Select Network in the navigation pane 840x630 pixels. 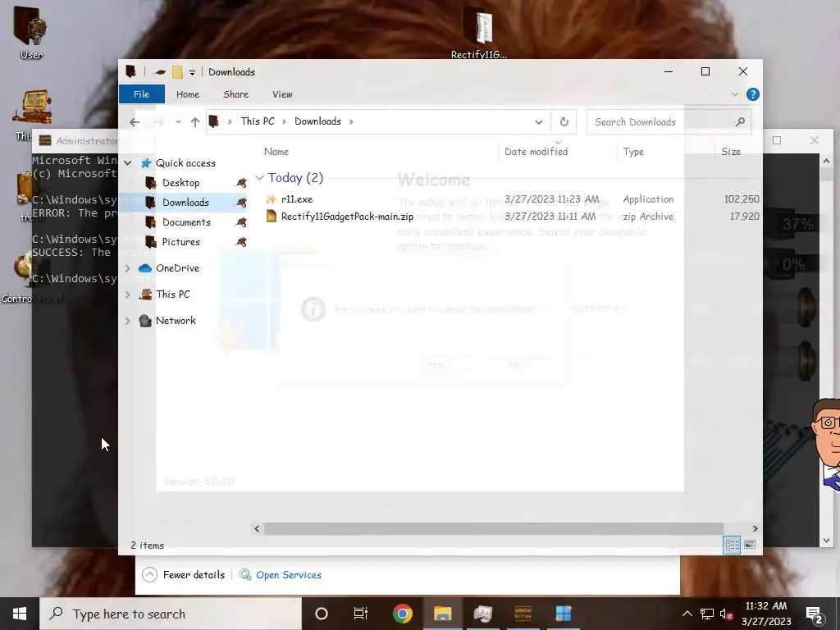pyautogui.click(x=176, y=321)
